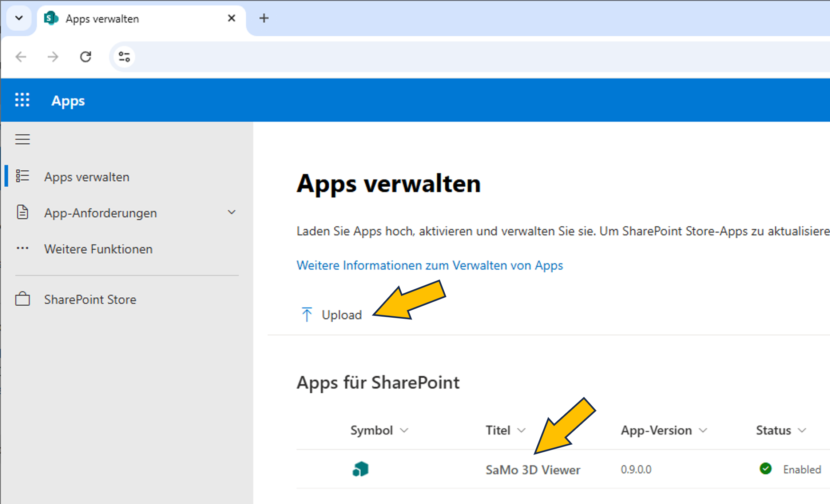Open site information icon in address bar

124,57
